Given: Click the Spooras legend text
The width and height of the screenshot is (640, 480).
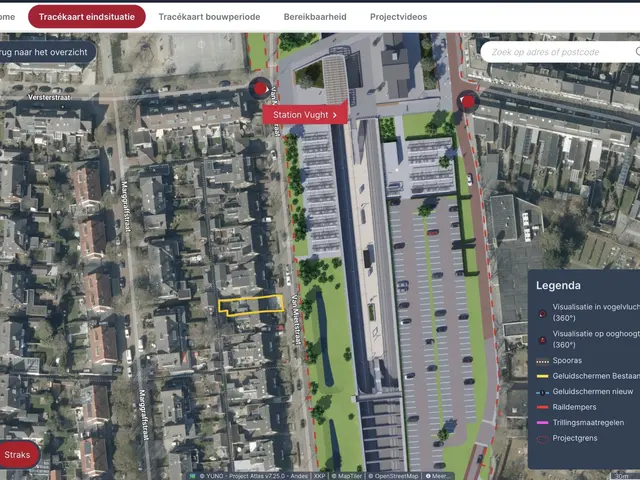Looking at the screenshot, I should [x=567, y=360].
